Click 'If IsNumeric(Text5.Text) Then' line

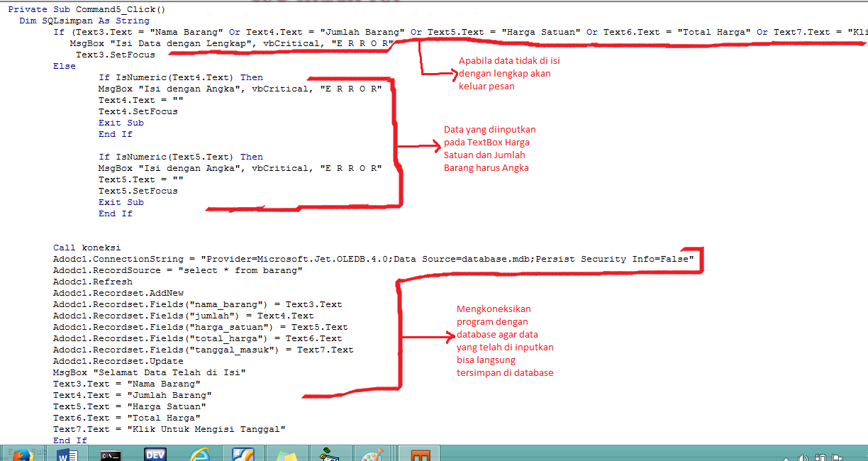[x=181, y=157]
